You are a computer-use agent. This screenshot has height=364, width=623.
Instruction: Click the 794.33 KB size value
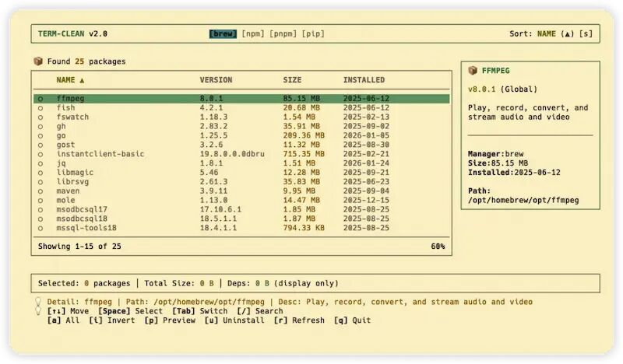click(304, 228)
